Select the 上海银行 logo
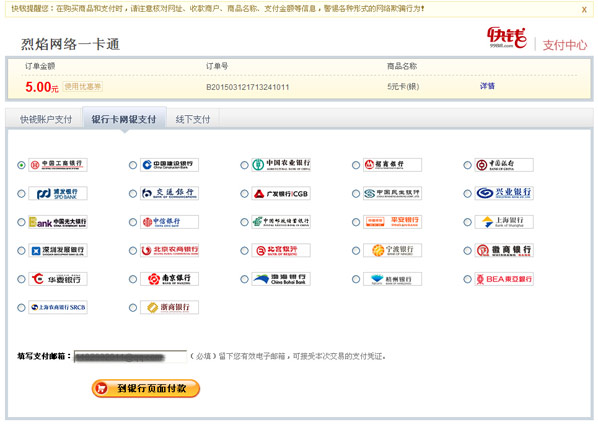 click(x=504, y=222)
